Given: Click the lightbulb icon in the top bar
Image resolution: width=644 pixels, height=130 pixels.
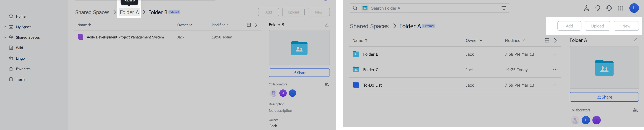Looking at the screenshot, I should pos(598,8).
